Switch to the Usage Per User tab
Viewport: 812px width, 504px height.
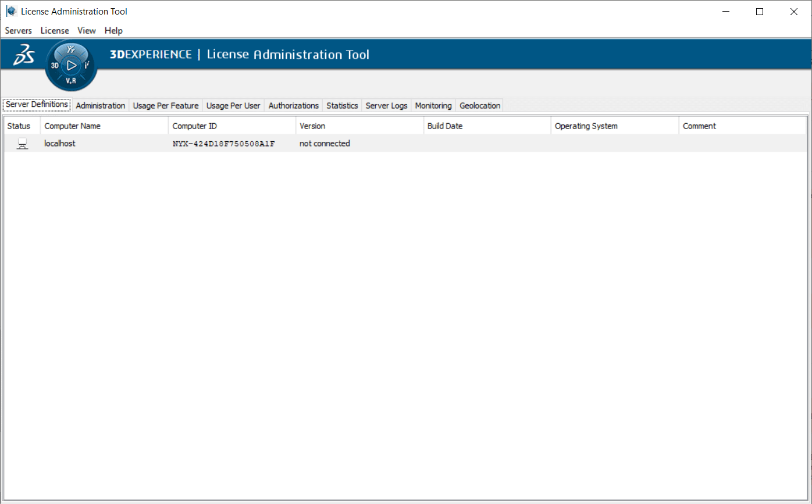click(233, 105)
